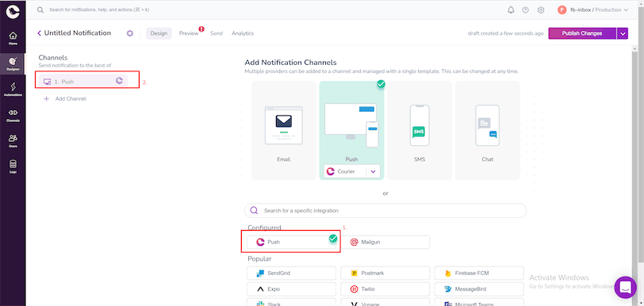The height and width of the screenshot is (306, 644).
Task: Focus the top search for notifications field
Action: click(x=98, y=10)
